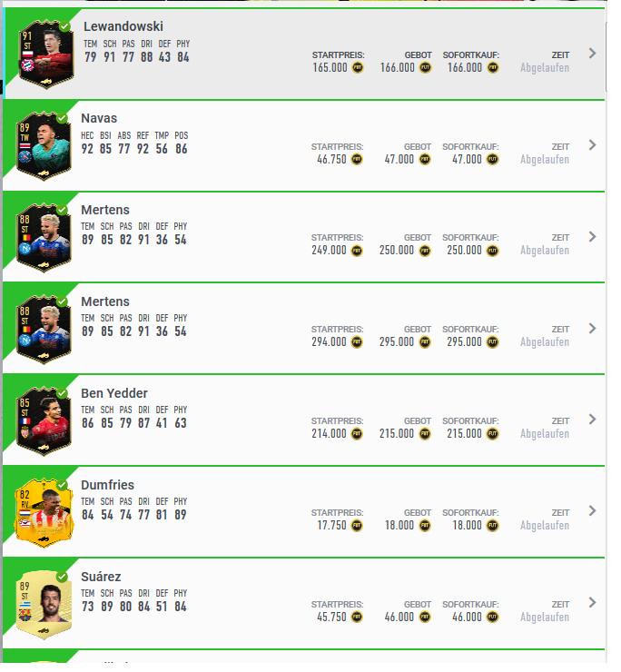Viewport: 621px width, 672px height.
Task: Click the Ben Yedder player name
Action: [x=114, y=393]
